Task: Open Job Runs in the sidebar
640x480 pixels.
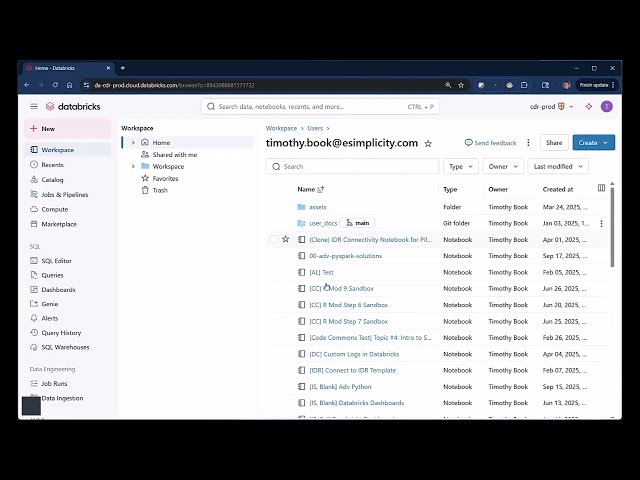Action: pyautogui.click(x=54, y=384)
